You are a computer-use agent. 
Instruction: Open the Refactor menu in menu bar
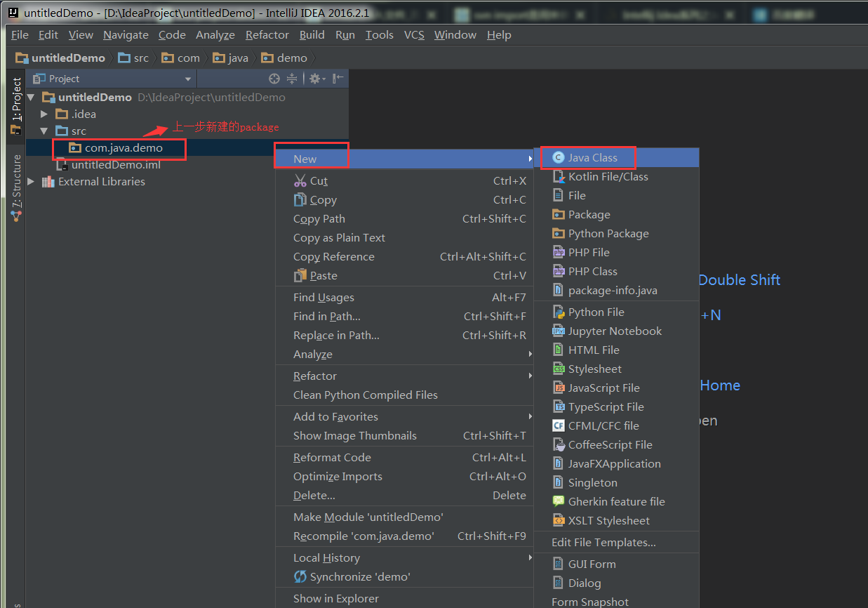267,35
